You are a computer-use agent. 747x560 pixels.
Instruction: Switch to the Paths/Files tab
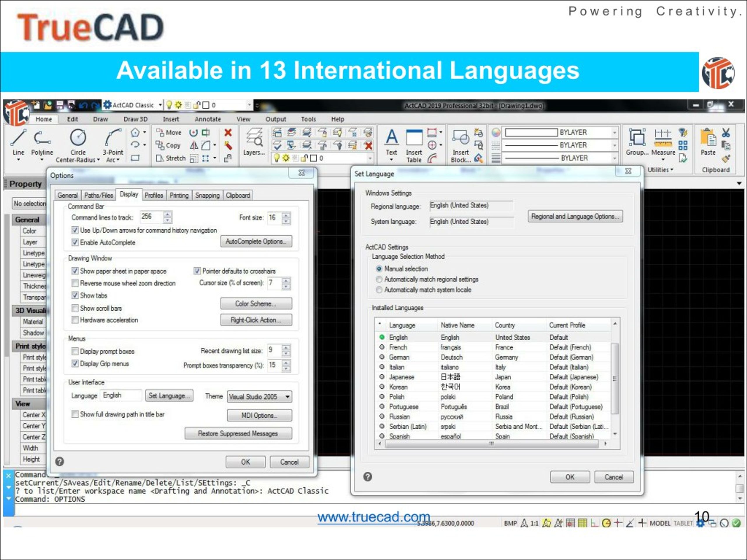pos(99,195)
